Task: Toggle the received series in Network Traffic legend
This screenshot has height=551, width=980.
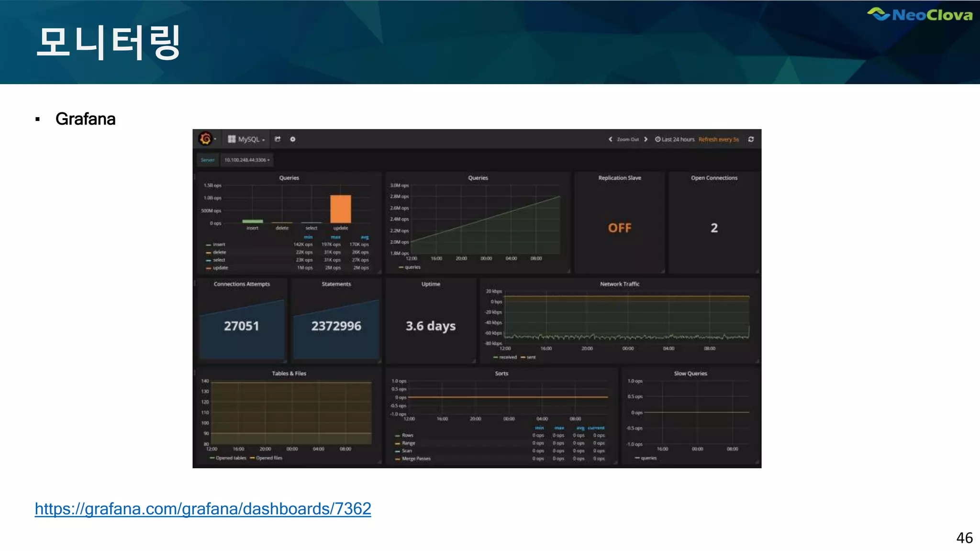Action: [507, 357]
